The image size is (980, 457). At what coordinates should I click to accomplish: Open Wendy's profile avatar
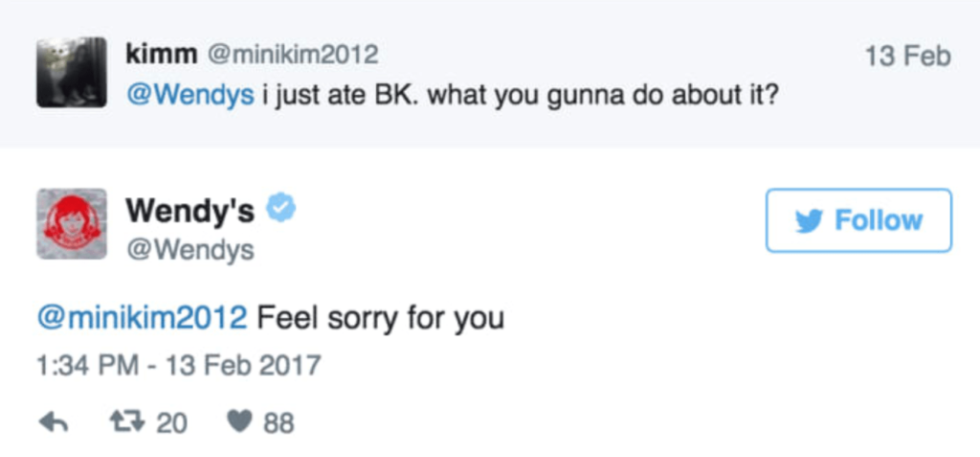72,223
